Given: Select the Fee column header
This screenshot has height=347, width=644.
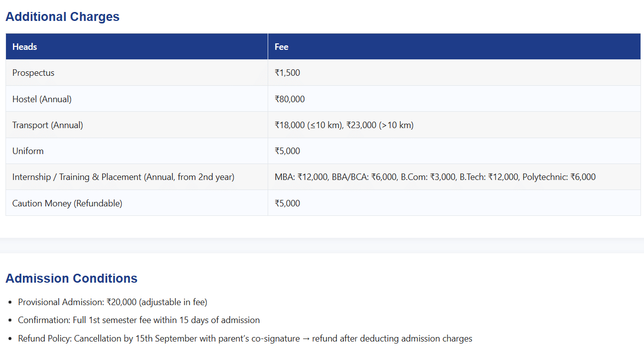Looking at the screenshot, I should point(282,46).
